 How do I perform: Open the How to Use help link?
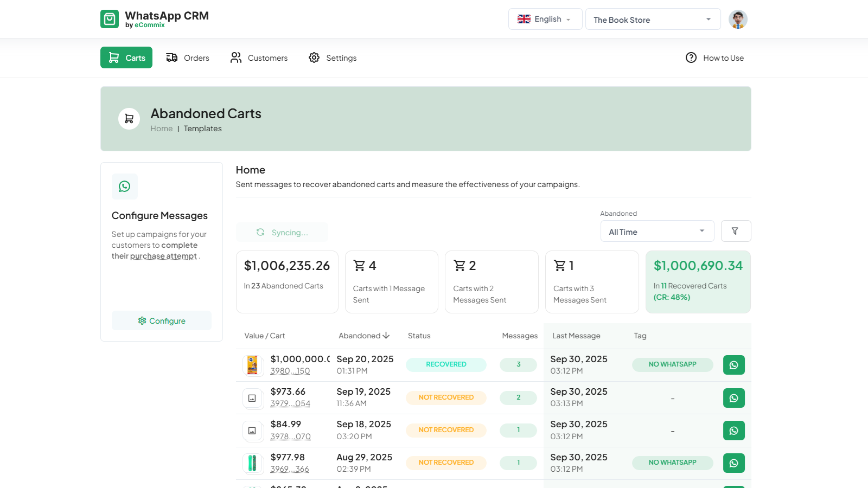click(714, 58)
